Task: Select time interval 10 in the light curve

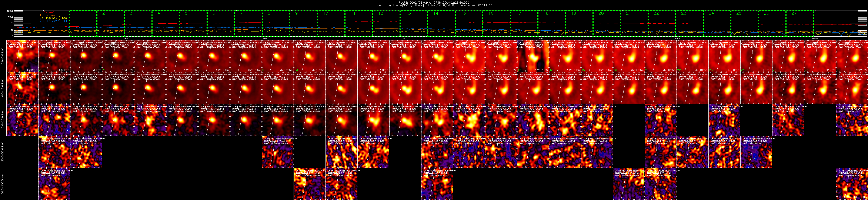Action: pos(331,23)
